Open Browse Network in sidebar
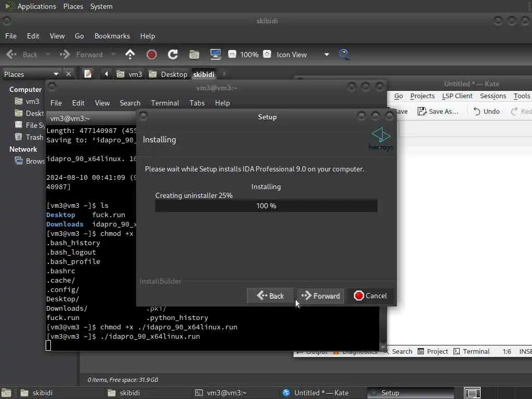The height and width of the screenshot is (399, 532). (30, 161)
